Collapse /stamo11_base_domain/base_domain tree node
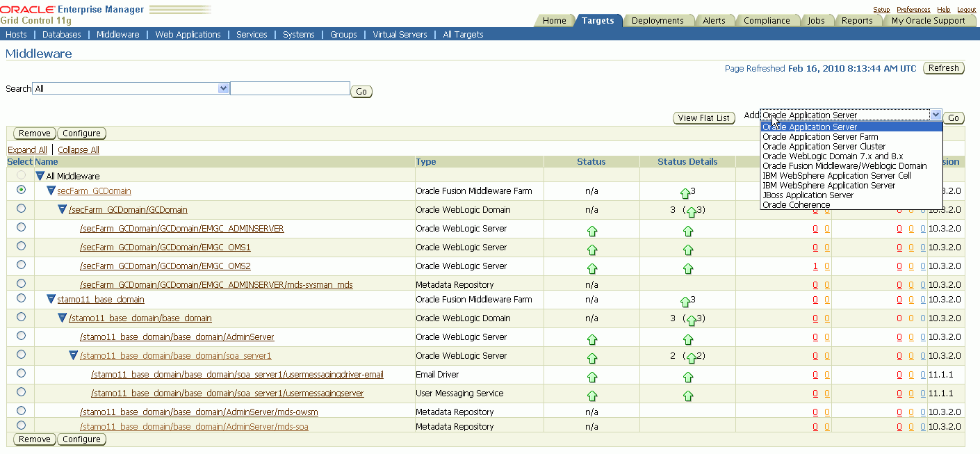 [63, 318]
